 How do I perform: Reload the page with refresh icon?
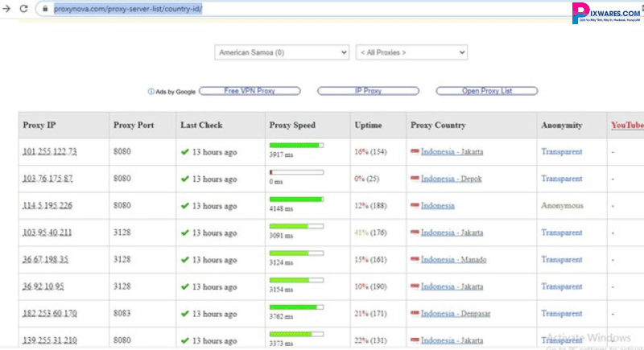pyautogui.click(x=24, y=9)
